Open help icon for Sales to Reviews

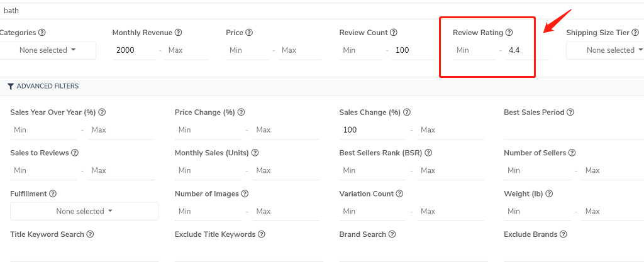coord(75,153)
